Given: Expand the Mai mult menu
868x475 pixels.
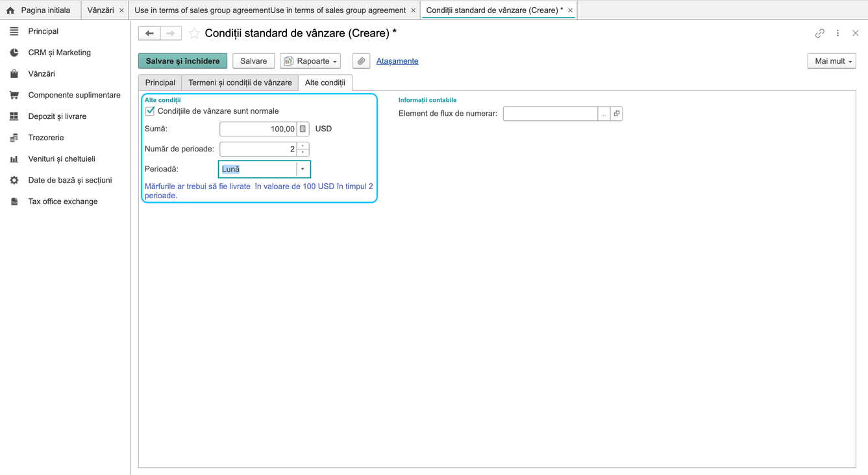Looking at the screenshot, I should pyautogui.click(x=832, y=61).
